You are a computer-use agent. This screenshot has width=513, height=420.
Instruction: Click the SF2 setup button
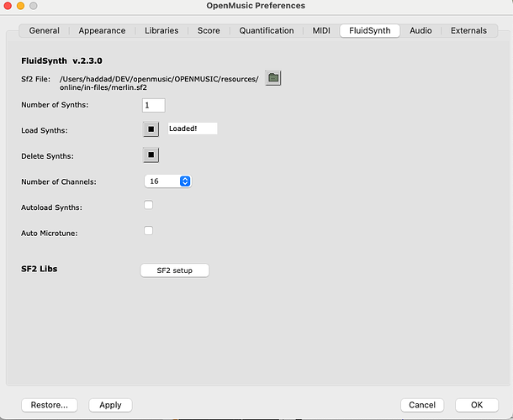(x=175, y=270)
